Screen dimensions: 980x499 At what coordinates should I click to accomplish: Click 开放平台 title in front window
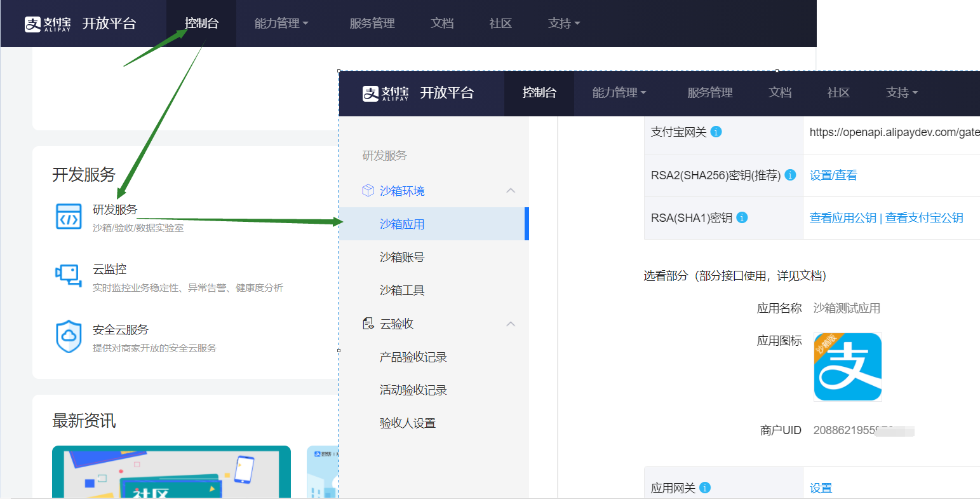[447, 93]
